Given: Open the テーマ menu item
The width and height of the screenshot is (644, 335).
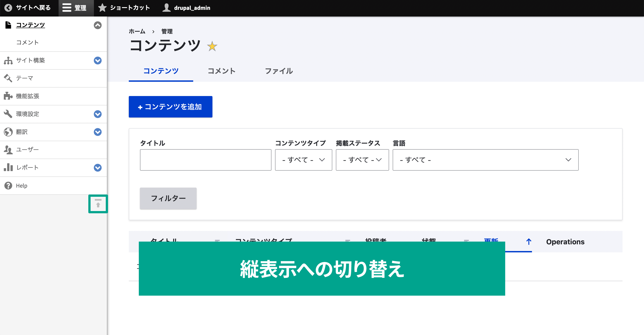Looking at the screenshot, I should 25,78.
